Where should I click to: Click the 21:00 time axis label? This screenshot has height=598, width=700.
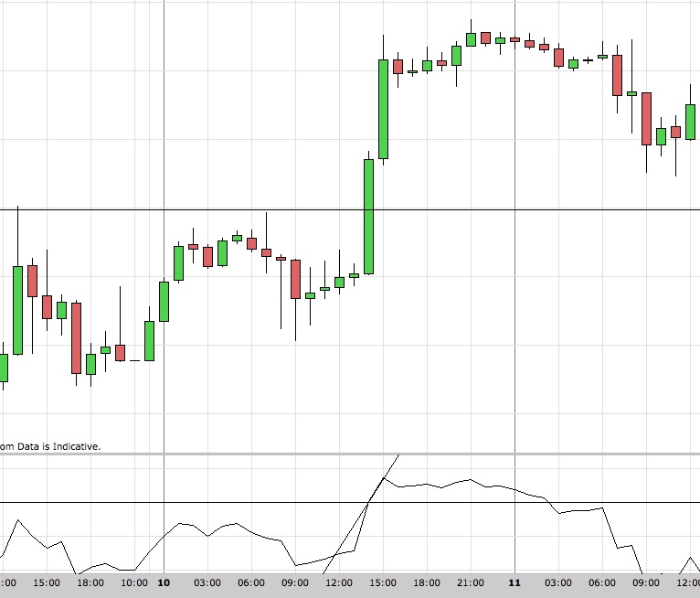point(470,582)
